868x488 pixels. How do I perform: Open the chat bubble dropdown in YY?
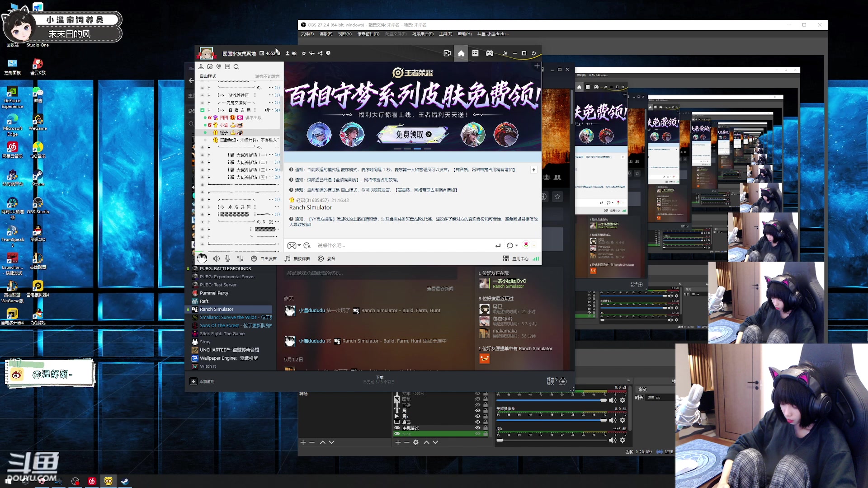tap(512, 245)
